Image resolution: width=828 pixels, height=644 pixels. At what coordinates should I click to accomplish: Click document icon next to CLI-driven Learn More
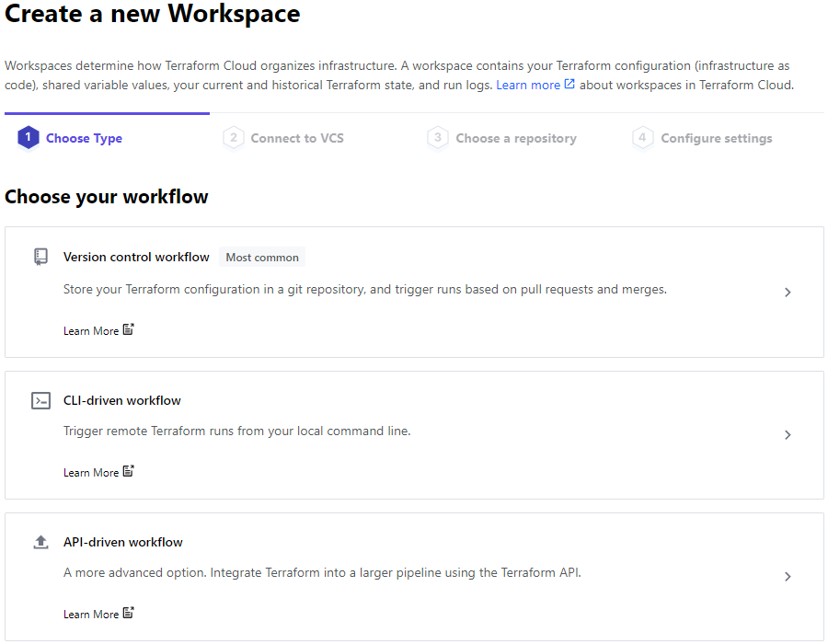[128, 471]
